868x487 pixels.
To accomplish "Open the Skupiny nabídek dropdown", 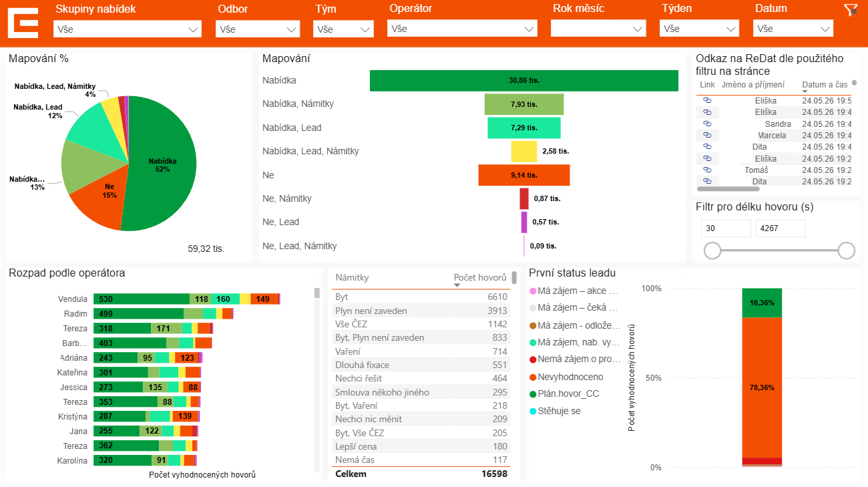I will [127, 29].
